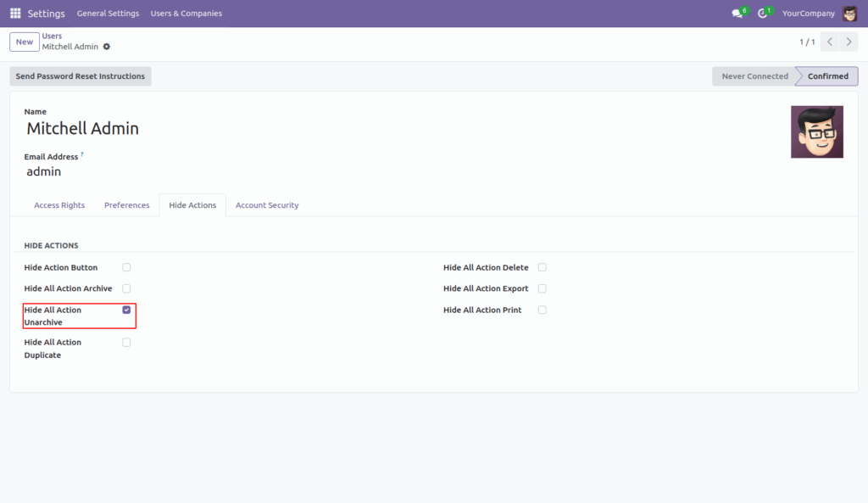The width and height of the screenshot is (868, 503).
Task: Check the Hide All Action Delete box
Action: point(542,266)
